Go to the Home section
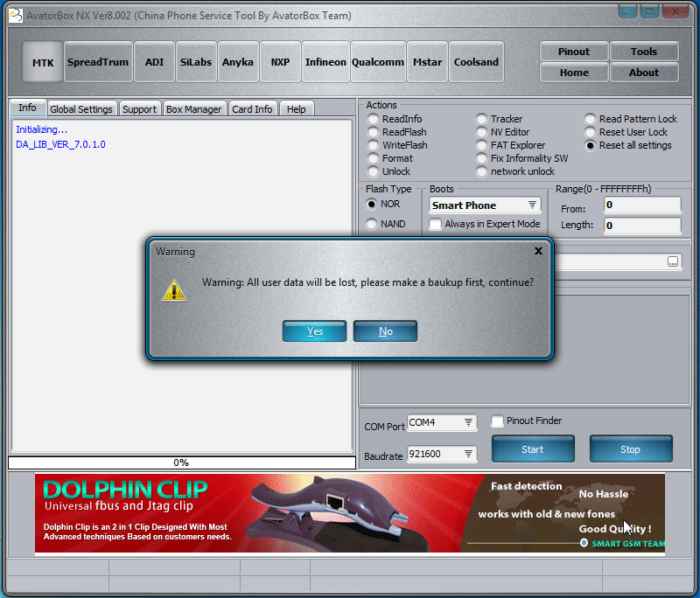Screen dimensions: 700x598 click(x=574, y=73)
